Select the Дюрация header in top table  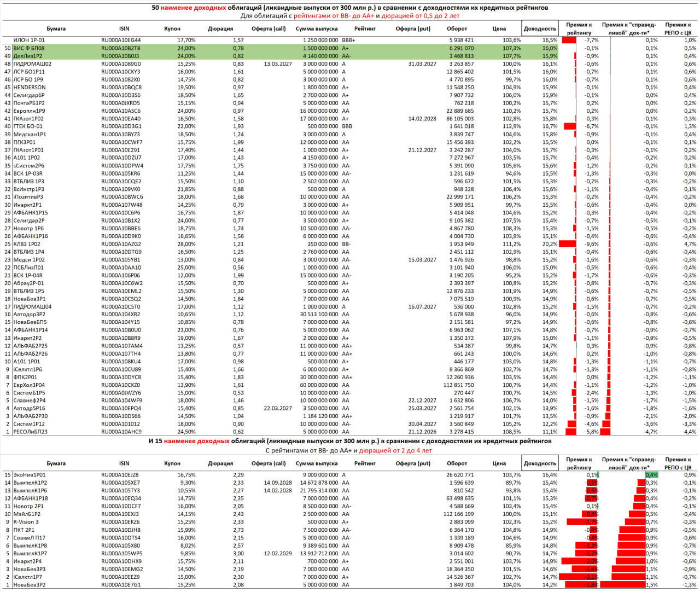[220, 28]
